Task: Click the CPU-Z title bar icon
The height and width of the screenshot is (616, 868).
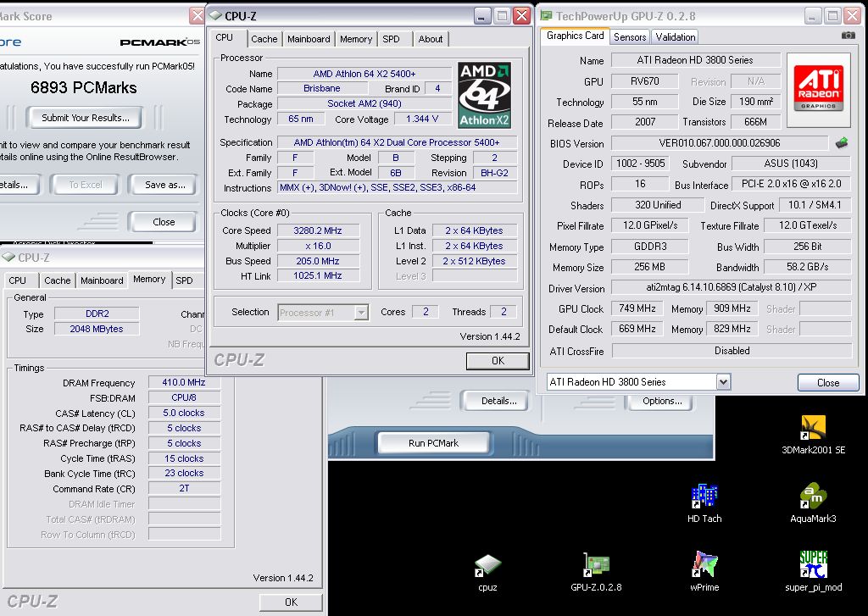Action: [216, 16]
